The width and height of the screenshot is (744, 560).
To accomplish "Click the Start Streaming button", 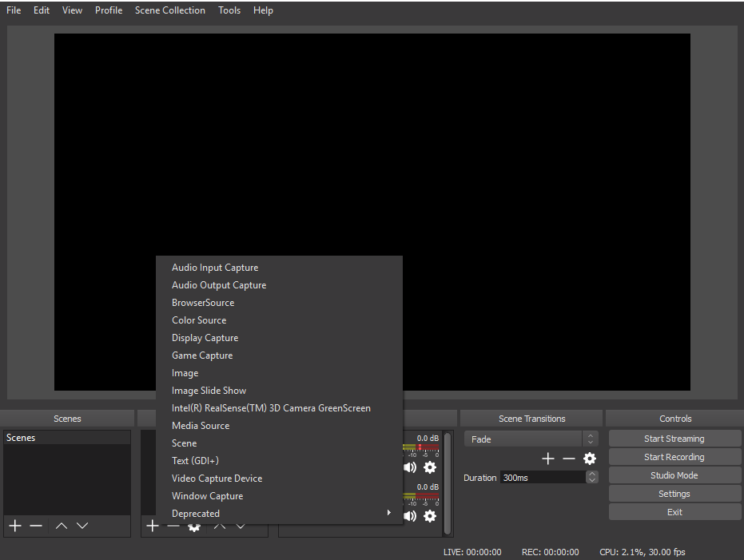I will [674, 438].
